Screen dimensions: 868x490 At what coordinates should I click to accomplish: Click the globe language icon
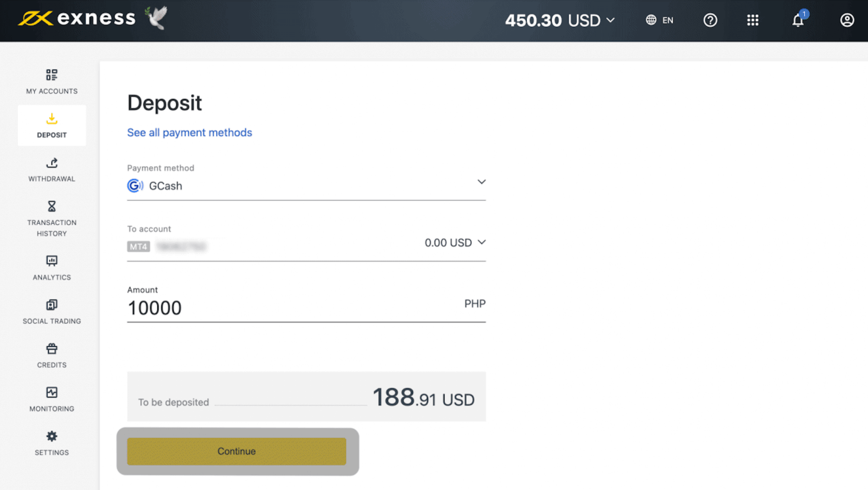click(651, 20)
